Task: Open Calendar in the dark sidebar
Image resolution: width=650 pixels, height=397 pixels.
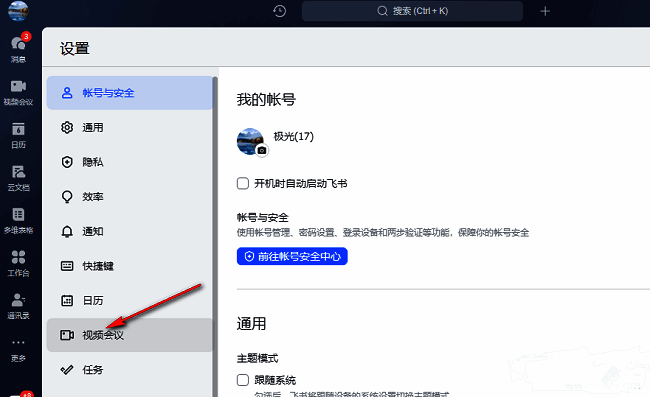Action: click(18, 135)
